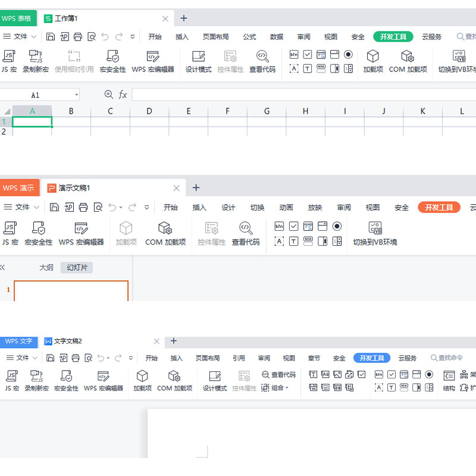The width and height of the screenshot is (476, 476).
Task: Launch WPS 宏编辑器 in WPS 演示
Action: (81, 233)
